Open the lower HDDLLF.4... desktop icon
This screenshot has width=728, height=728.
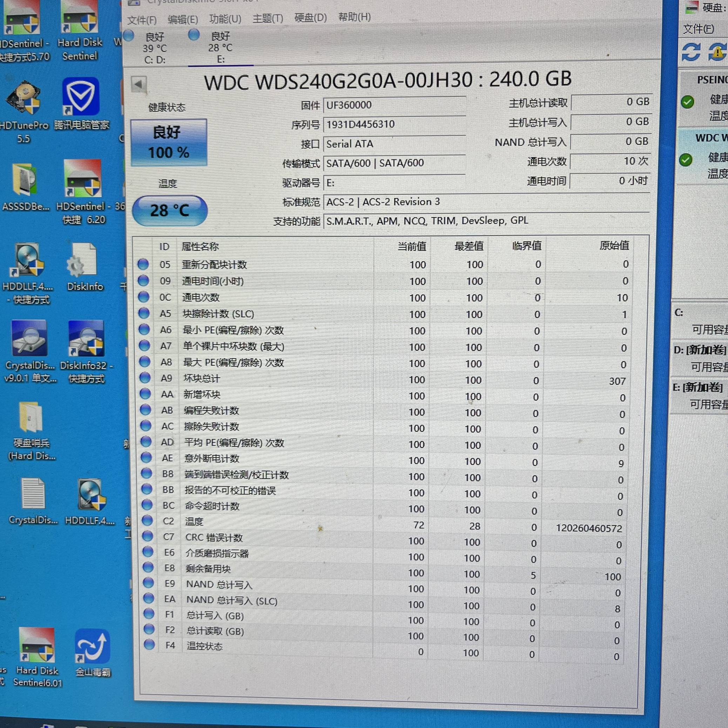click(x=90, y=503)
